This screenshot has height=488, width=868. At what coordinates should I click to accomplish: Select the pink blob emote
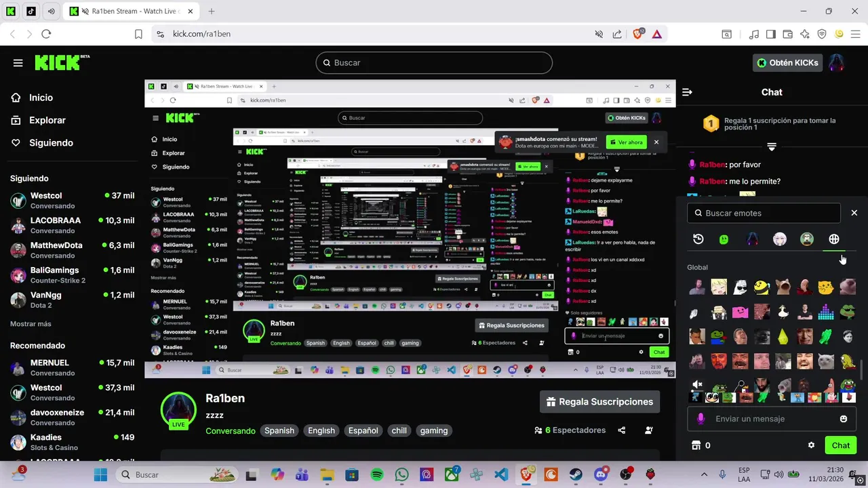[740, 312]
